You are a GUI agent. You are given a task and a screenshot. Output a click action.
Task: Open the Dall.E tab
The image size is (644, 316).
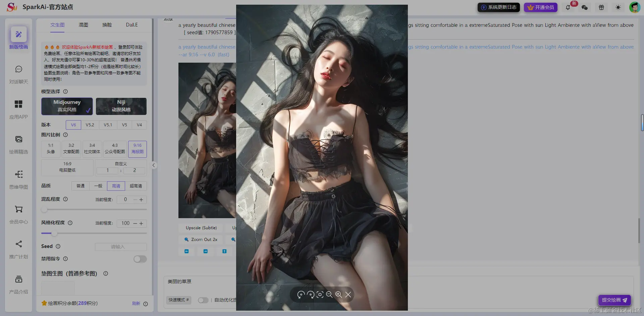point(131,24)
